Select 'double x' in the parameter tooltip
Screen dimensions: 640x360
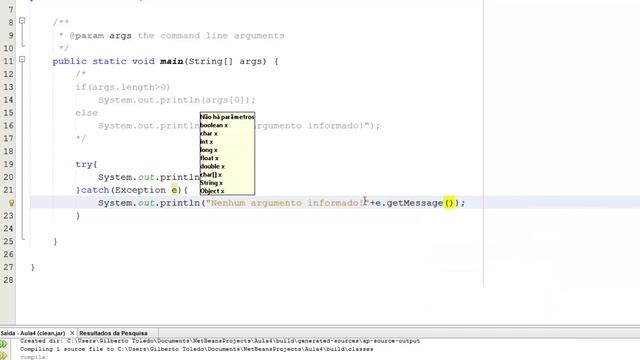pyautogui.click(x=212, y=166)
